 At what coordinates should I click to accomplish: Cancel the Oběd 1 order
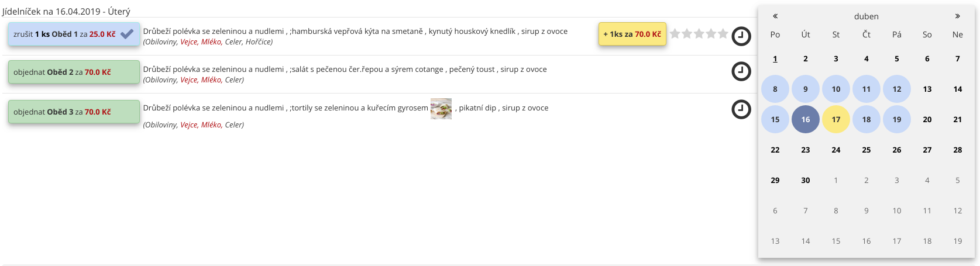[x=74, y=34]
